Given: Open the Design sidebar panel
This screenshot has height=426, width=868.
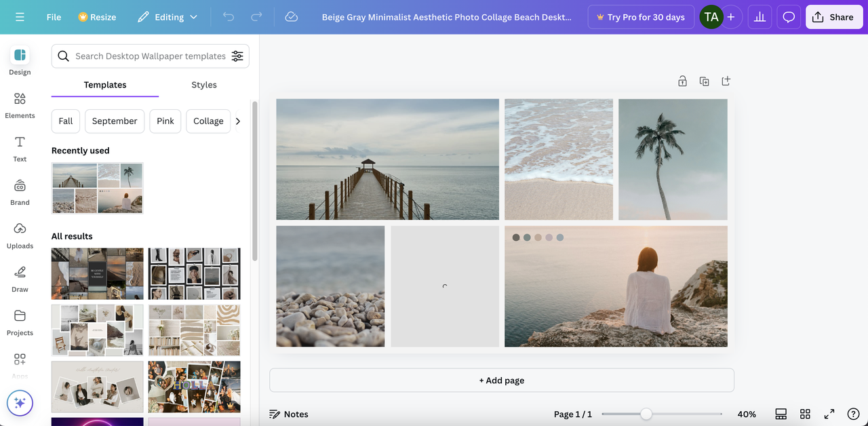Looking at the screenshot, I should click(20, 61).
